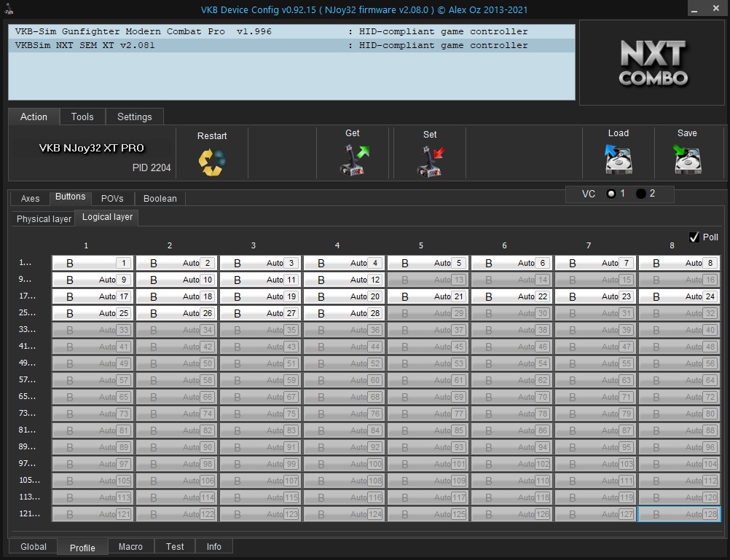The width and height of the screenshot is (730, 560).
Task: Click disabled button cell Auto 13
Action: (x=428, y=280)
